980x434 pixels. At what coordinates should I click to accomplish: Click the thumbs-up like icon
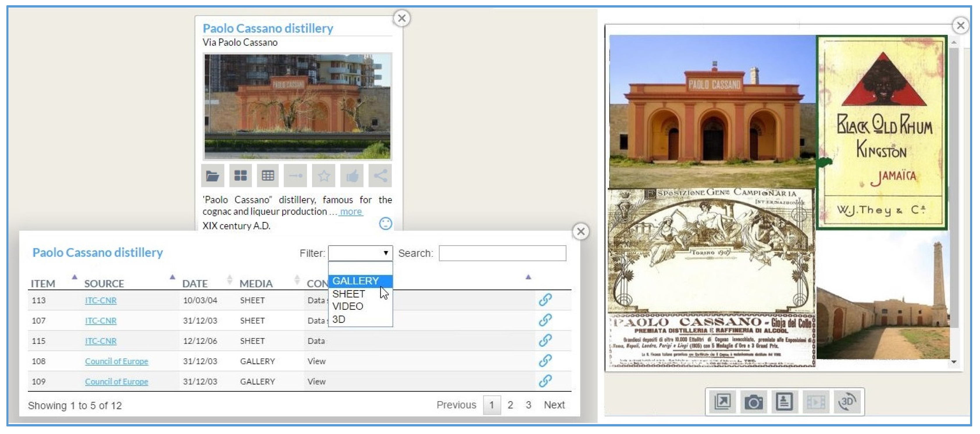[x=352, y=176]
